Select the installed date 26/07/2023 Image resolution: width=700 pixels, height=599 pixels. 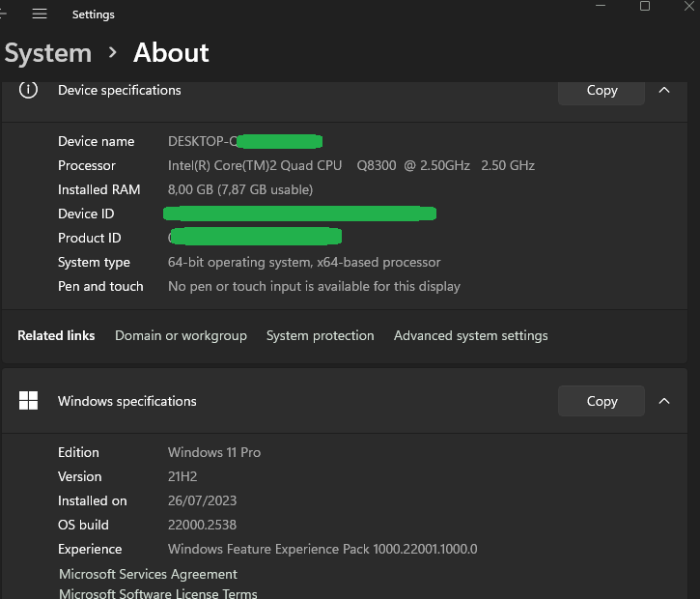click(x=202, y=500)
